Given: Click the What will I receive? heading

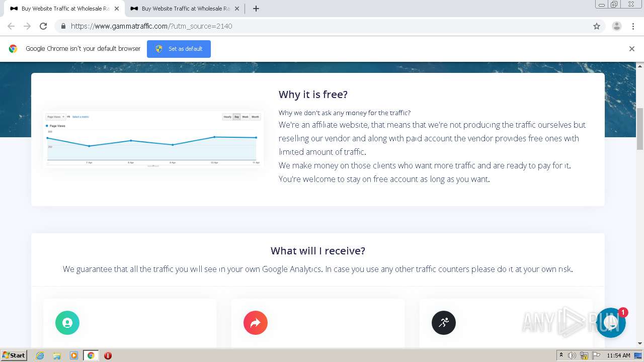Looking at the screenshot, I should click(318, 251).
